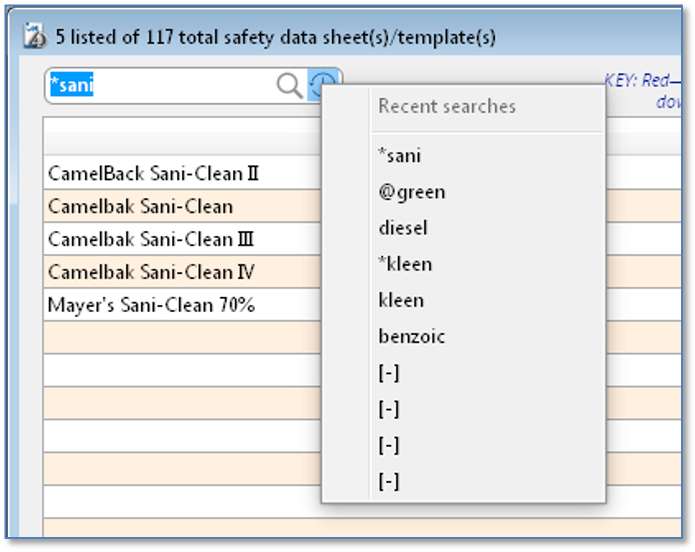Click inside the '*sani' search field
The width and height of the screenshot is (695, 552).
coord(160,85)
